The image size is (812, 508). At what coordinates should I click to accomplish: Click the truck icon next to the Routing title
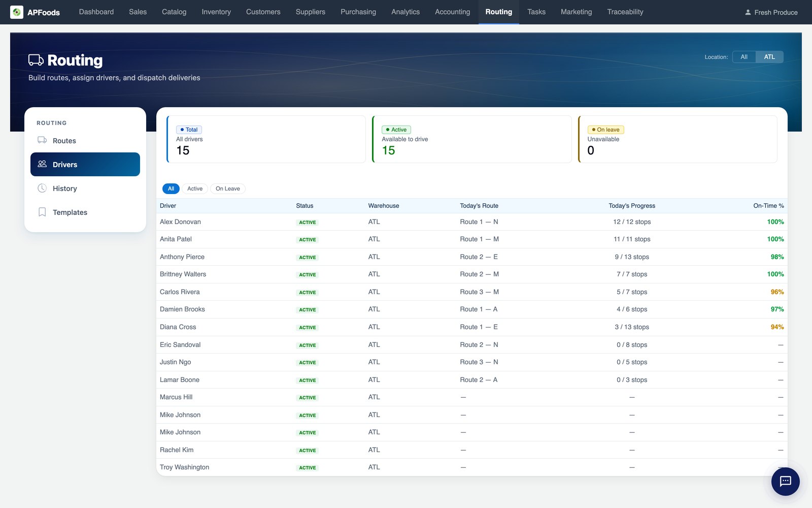pyautogui.click(x=36, y=60)
